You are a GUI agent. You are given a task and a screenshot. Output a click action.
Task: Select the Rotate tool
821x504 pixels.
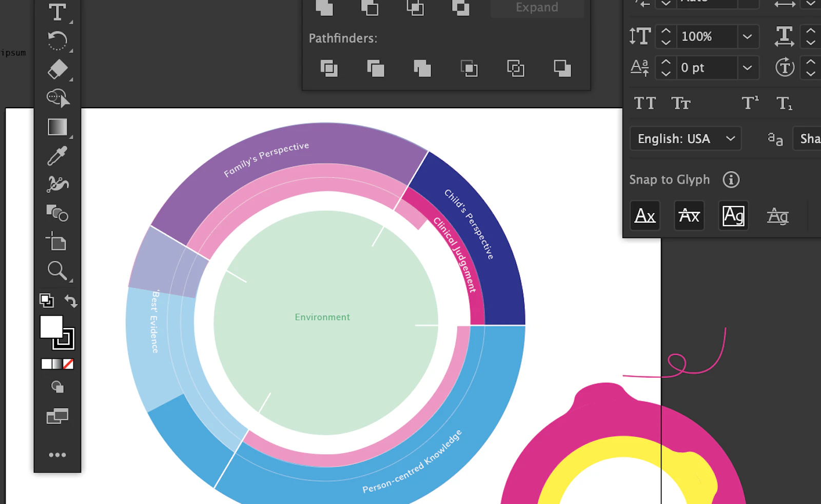pos(57,41)
